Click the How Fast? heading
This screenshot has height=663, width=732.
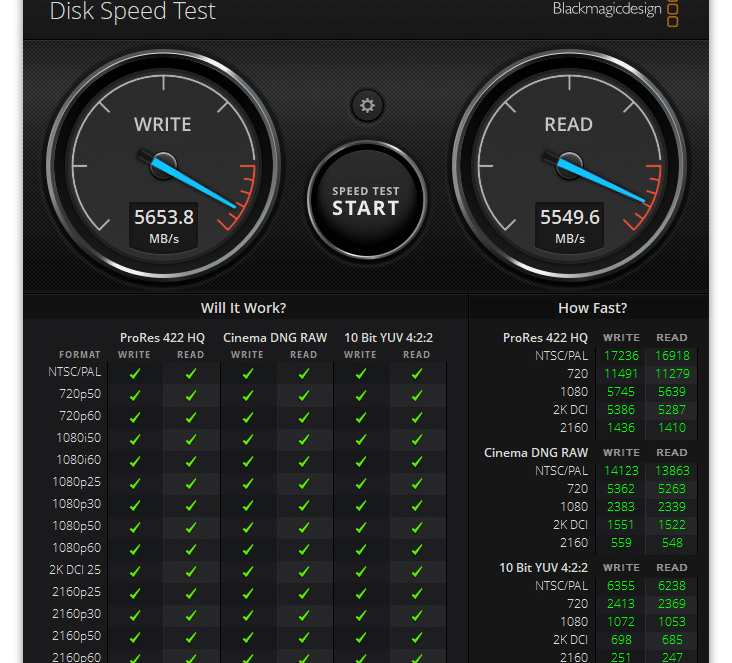click(592, 308)
